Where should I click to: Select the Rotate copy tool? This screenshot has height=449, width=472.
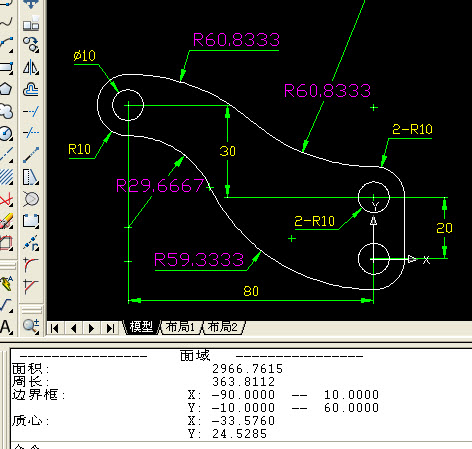31,45
